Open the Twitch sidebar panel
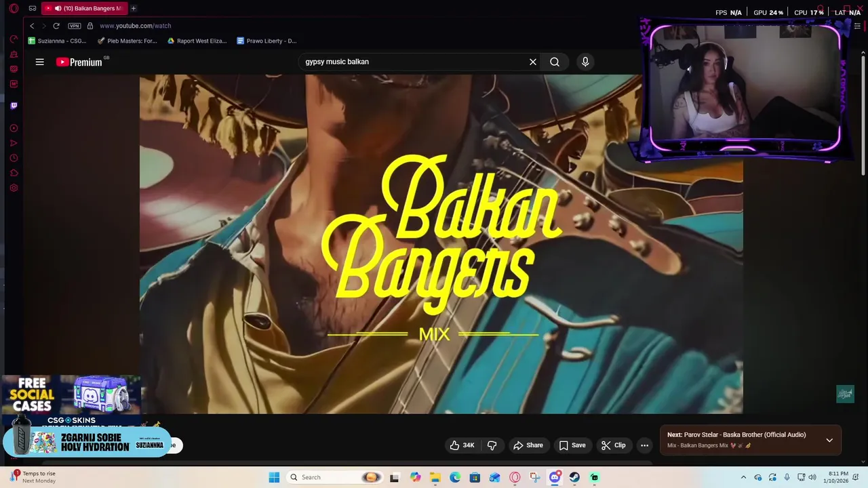The height and width of the screenshot is (488, 868). tap(14, 106)
